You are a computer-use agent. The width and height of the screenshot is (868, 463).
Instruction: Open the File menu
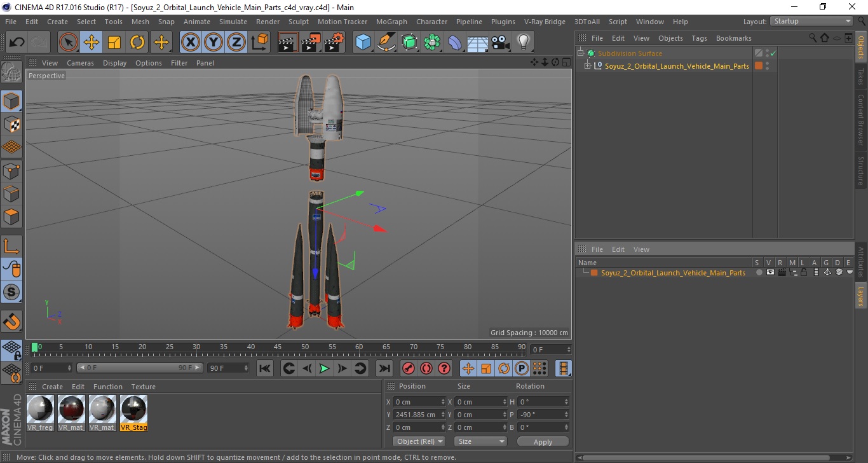[11, 22]
